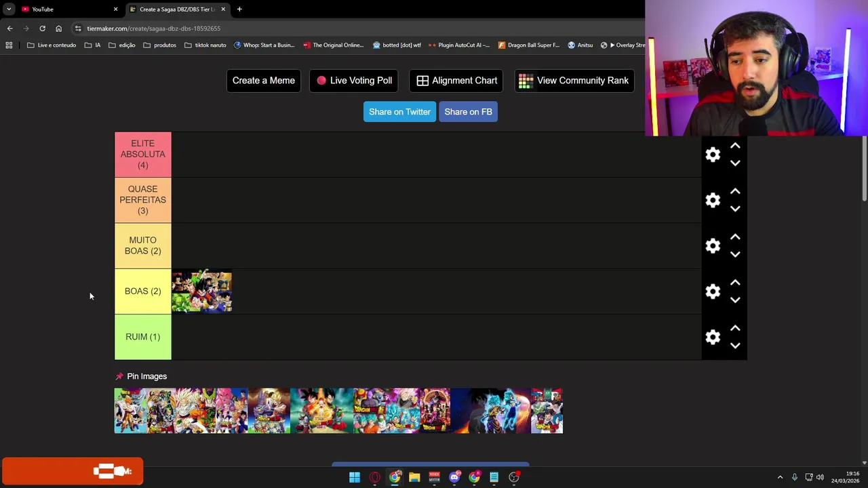Open Opera browser from taskbar
868x488 pixels.
(x=374, y=477)
